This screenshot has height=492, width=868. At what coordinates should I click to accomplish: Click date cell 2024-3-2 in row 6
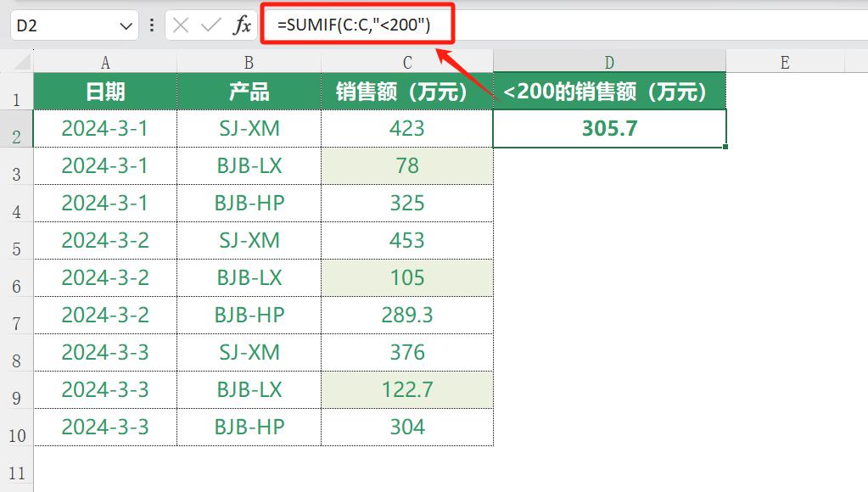105,278
